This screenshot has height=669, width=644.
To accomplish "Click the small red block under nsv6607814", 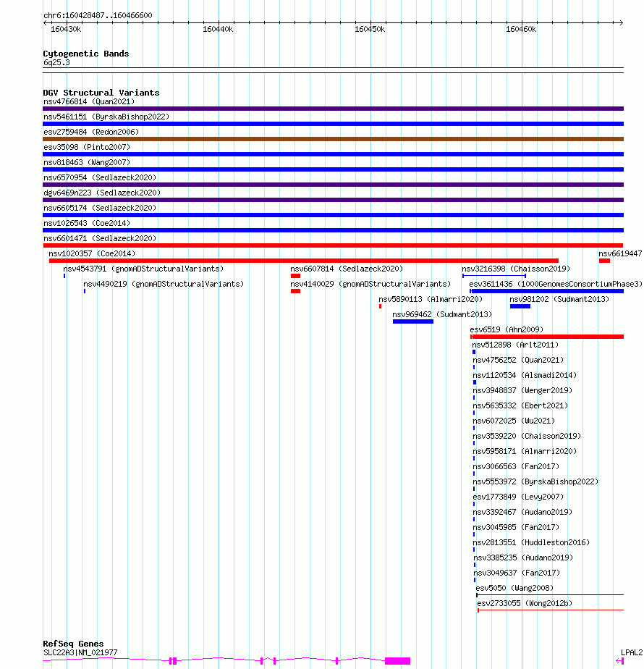I will pyautogui.click(x=295, y=276).
